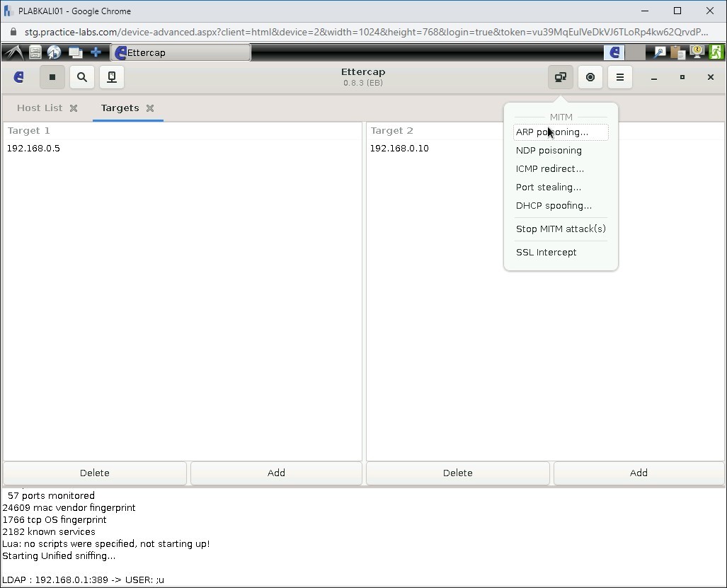727x588 pixels.
Task: Delete 192.168.0.10 from Target 2
Action: pyautogui.click(x=457, y=473)
